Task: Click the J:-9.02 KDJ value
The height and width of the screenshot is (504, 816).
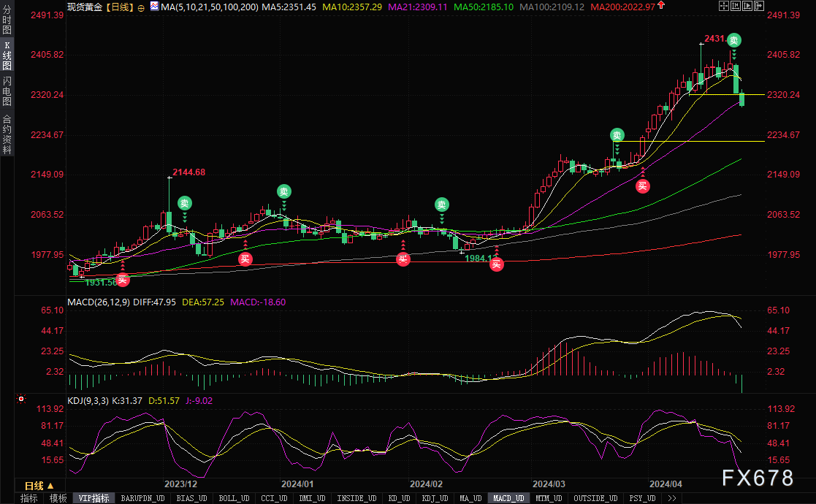Action: click(199, 401)
